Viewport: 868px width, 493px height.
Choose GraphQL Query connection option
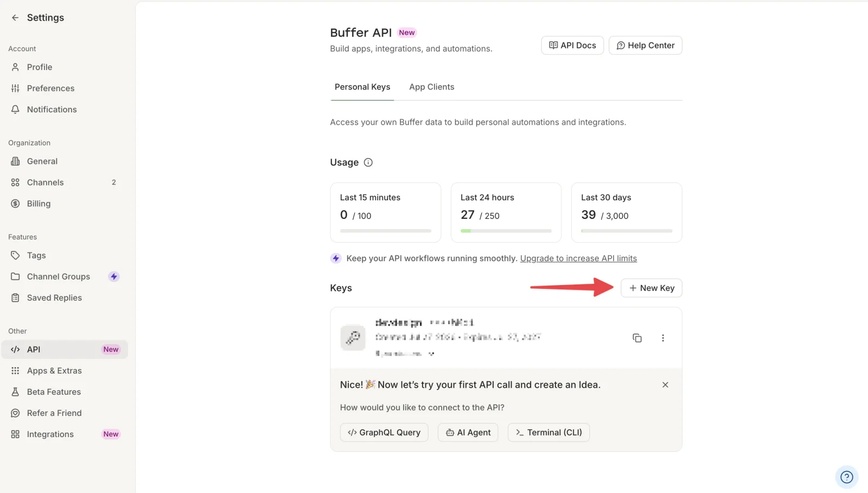(384, 432)
